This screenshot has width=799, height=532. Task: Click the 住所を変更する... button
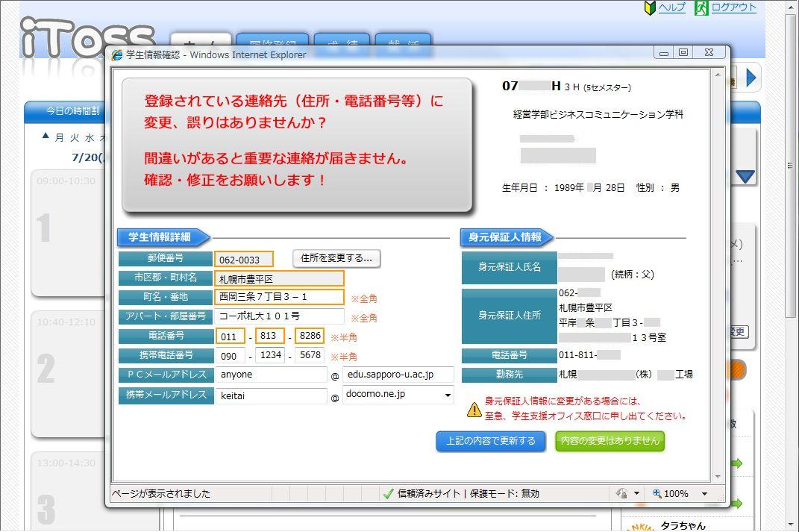[x=336, y=258]
